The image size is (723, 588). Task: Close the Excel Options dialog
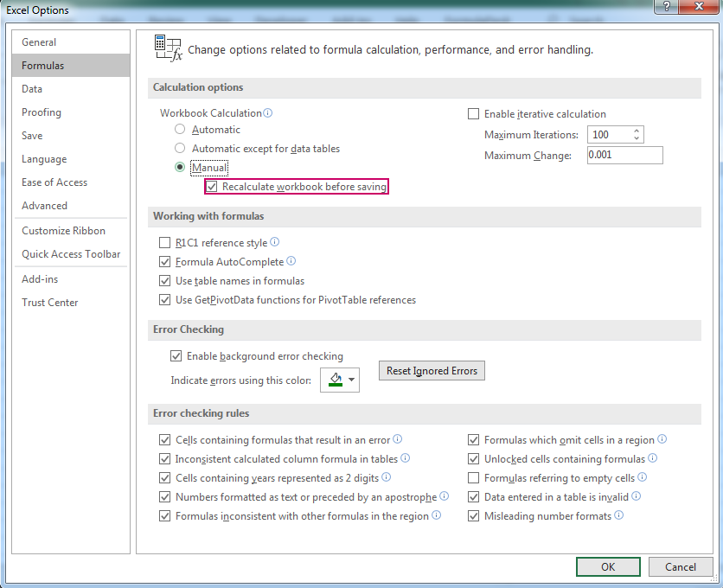click(699, 6)
